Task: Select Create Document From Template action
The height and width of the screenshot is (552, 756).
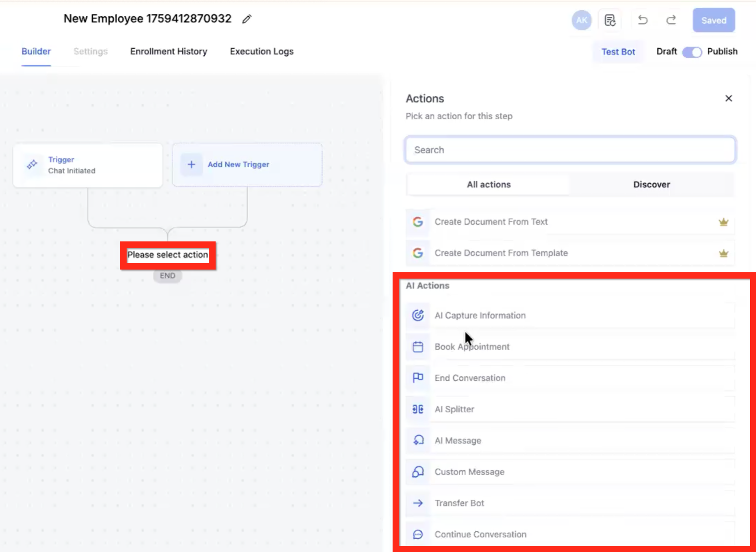Action: pyautogui.click(x=501, y=253)
